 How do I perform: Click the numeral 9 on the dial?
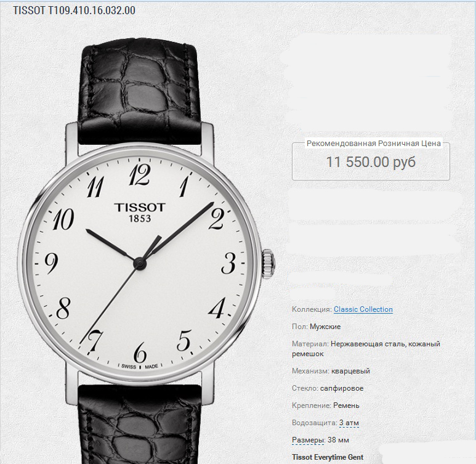[x=51, y=263]
